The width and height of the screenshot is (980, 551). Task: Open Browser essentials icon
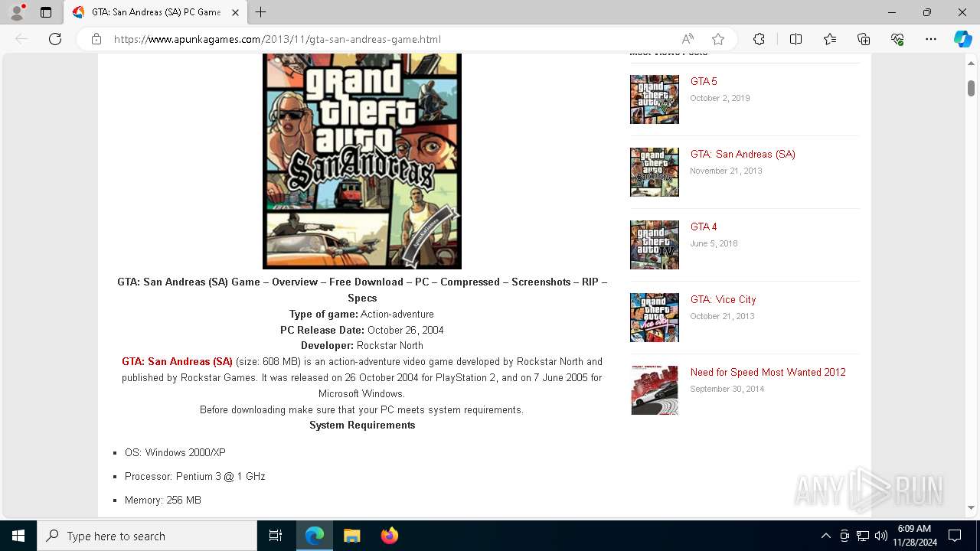tap(897, 39)
